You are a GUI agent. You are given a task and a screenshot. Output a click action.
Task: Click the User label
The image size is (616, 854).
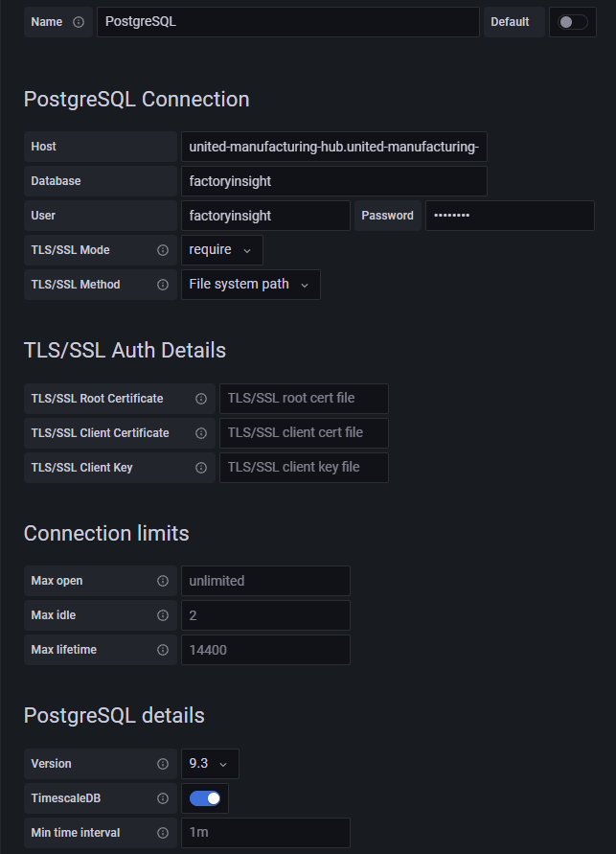(43, 216)
